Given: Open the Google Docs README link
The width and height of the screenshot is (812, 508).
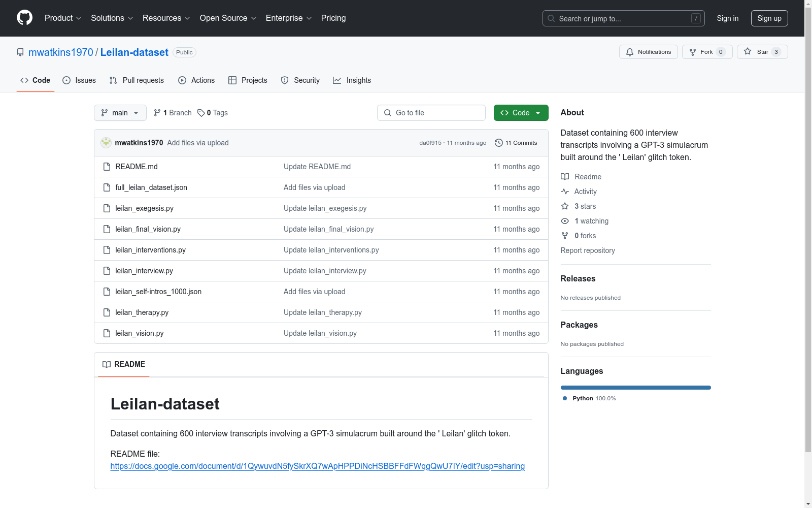Looking at the screenshot, I should pos(318,466).
